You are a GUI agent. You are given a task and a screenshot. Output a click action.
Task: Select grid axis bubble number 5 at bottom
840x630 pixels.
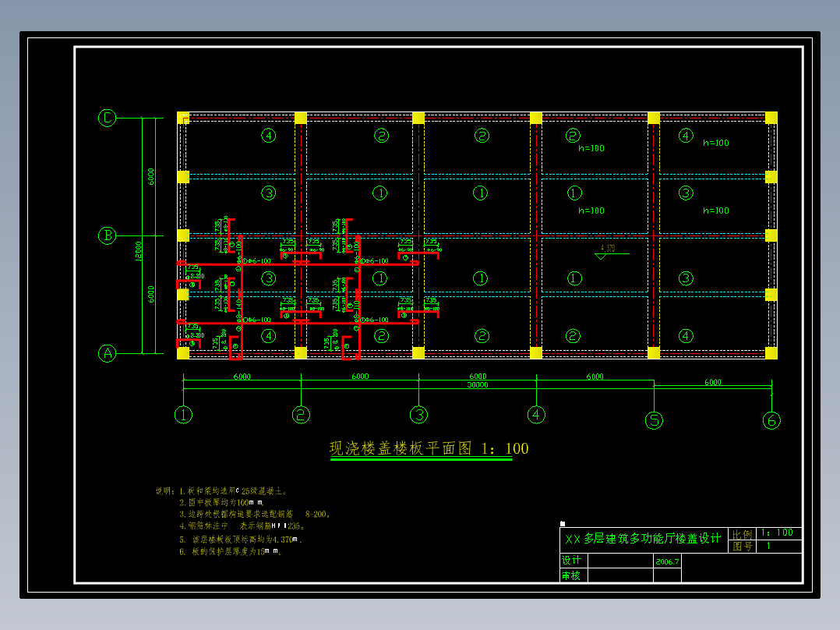click(x=654, y=420)
